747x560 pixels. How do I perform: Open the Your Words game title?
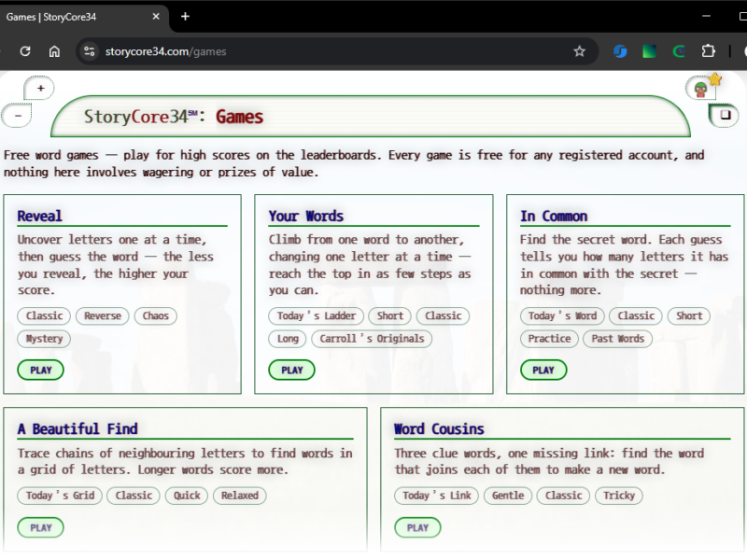coord(306,217)
